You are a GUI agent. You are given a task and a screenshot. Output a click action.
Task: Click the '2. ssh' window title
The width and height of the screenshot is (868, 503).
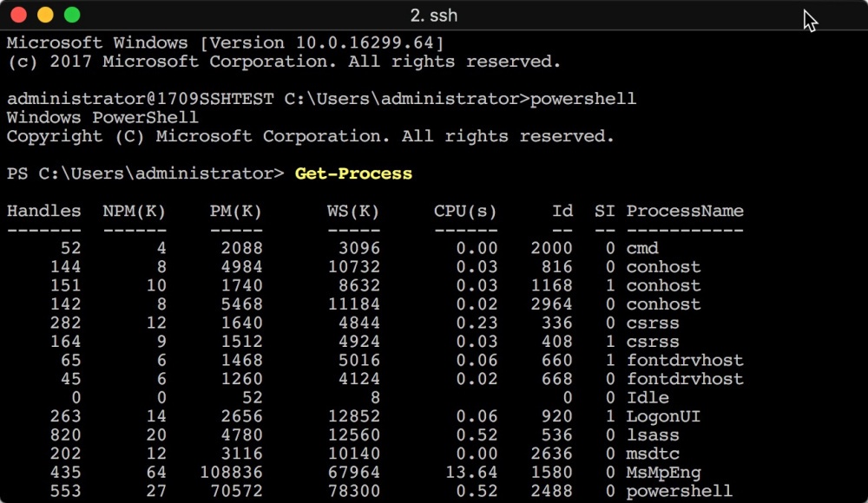click(x=433, y=16)
